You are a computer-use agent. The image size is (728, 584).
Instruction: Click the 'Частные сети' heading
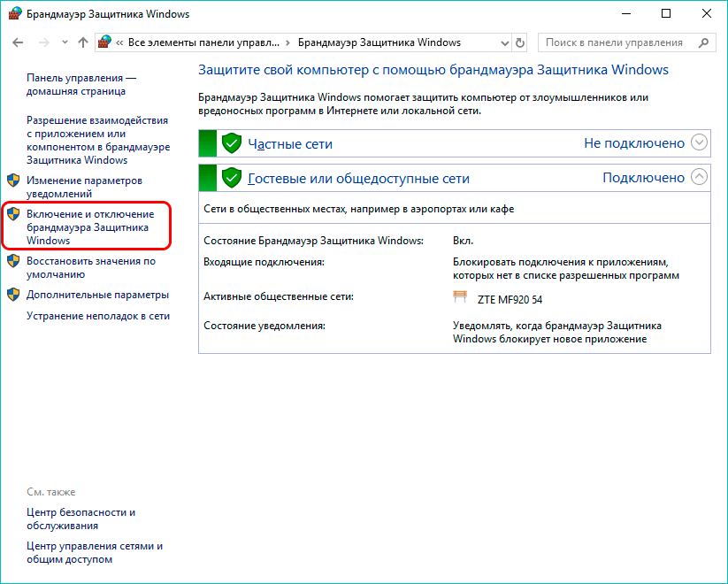coord(290,144)
